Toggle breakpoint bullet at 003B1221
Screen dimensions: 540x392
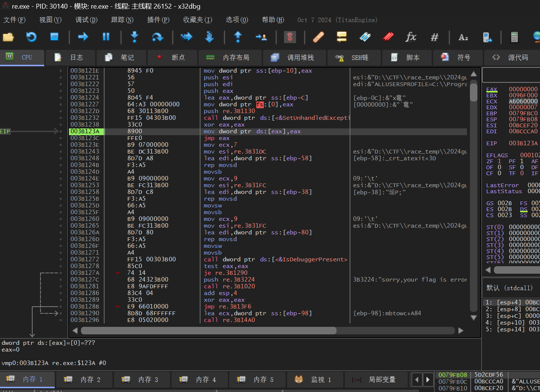coord(61,77)
